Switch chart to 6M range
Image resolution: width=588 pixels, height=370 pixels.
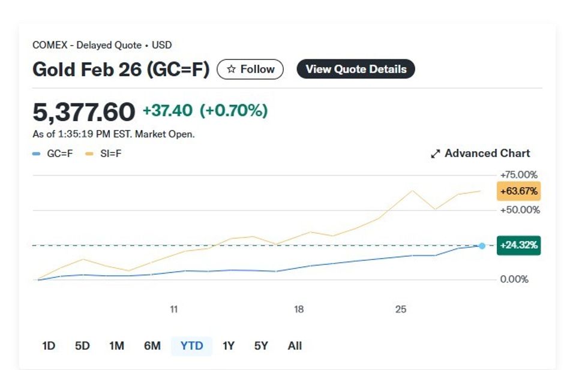tap(152, 346)
